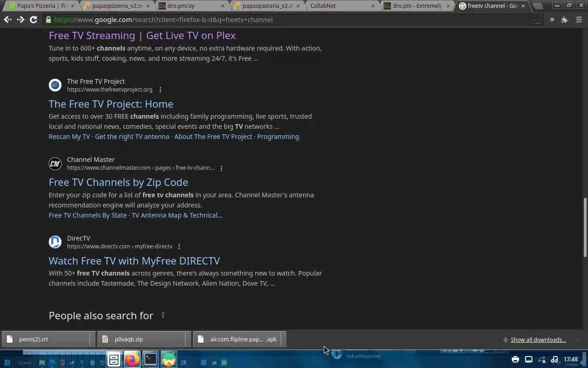Open About The Free TV Project sitelink
This screenshot has width=588, height=368.
(213, 137)
